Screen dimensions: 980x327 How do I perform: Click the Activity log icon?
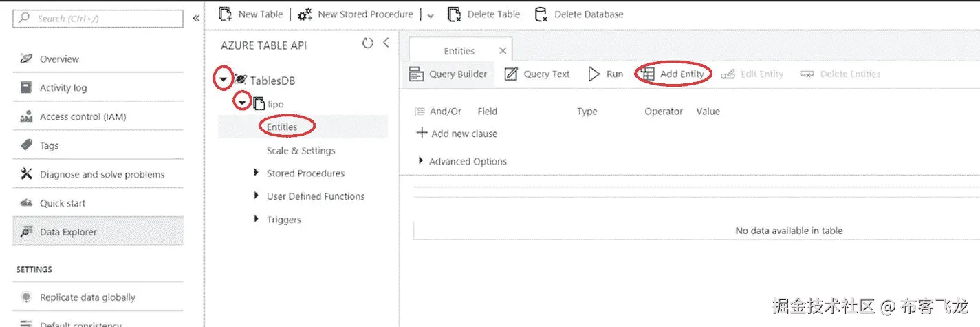[x=26, y=88]
